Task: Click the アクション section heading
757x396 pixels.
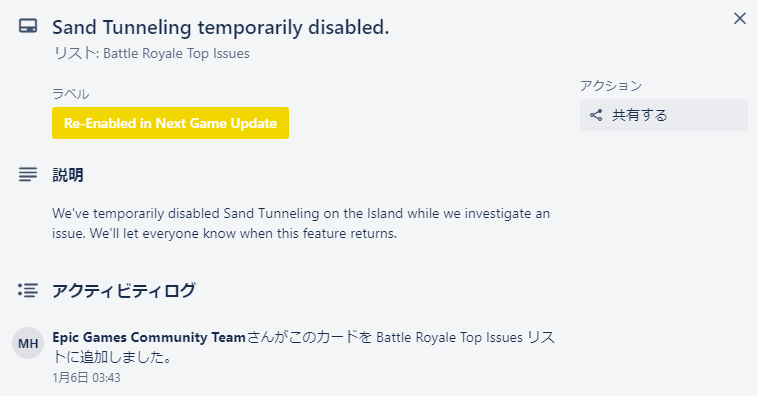Action: click(611, 86)
